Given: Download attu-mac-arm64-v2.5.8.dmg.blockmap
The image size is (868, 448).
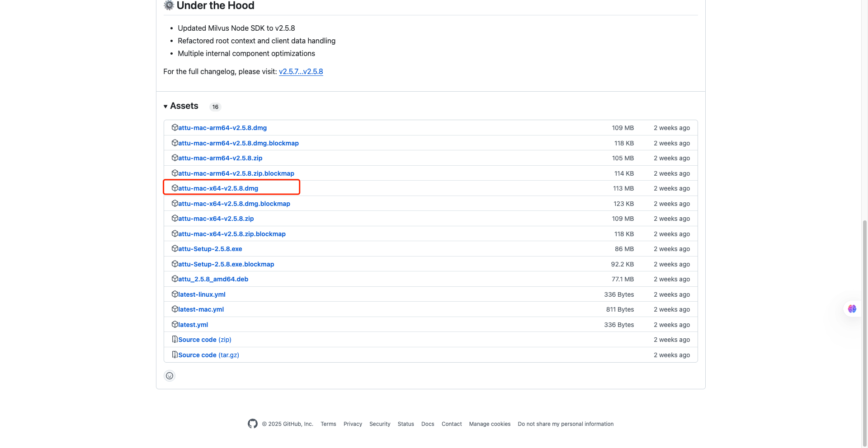Looking at the screenshot, I should [x=238, y=143].
